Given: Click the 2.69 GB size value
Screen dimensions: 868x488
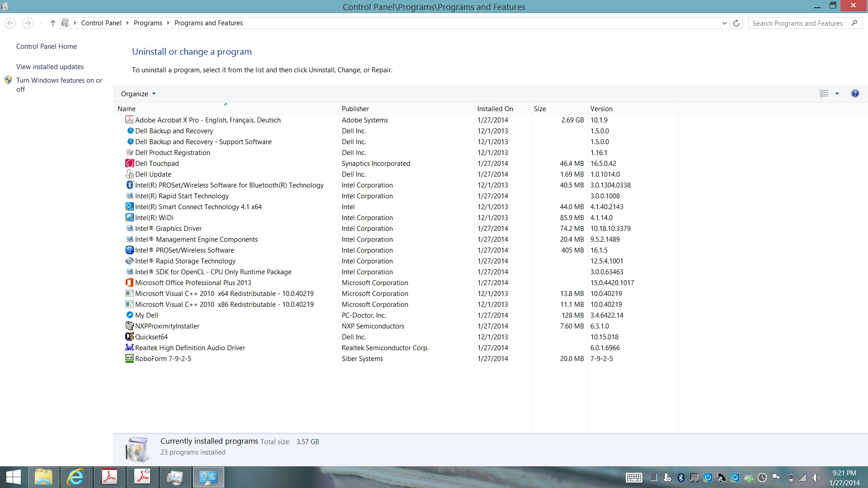Looking at the screenshot, I should point(573,120).
